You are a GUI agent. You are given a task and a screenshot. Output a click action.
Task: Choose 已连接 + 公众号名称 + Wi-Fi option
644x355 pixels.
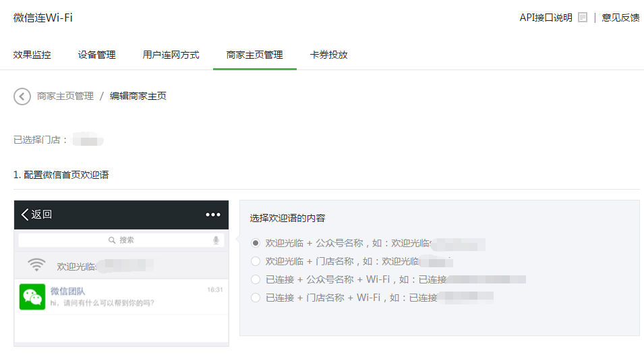pyautogui.click(x=256, y=279)
